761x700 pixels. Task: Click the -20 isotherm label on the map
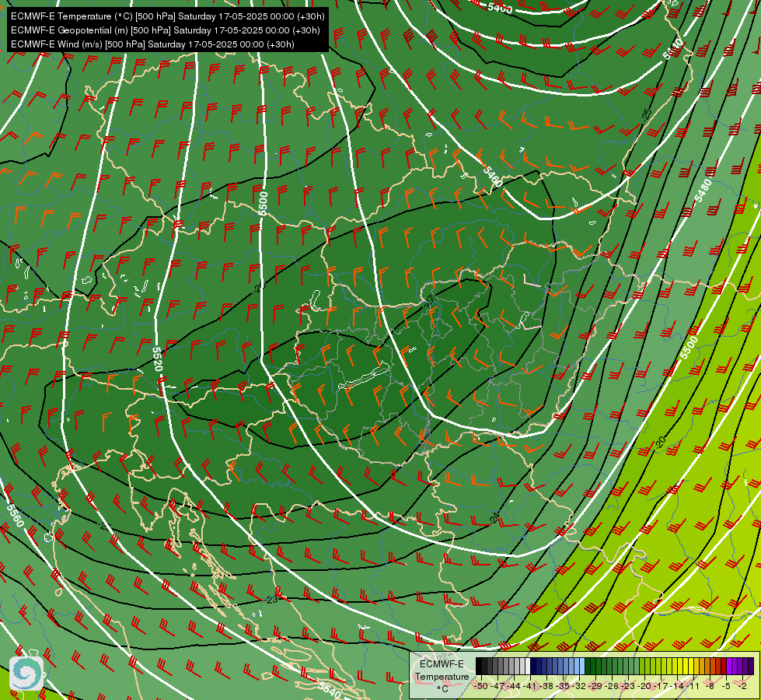point(661,443)
